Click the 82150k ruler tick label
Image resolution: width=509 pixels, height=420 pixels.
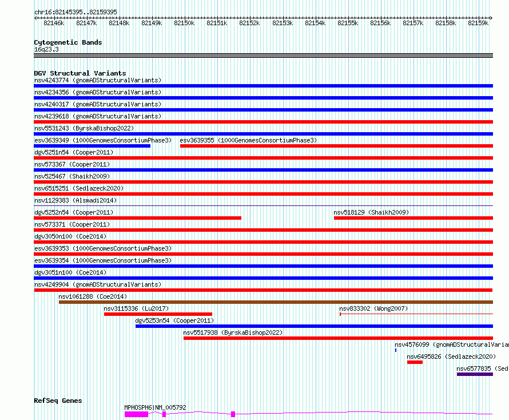click(184, 23)
